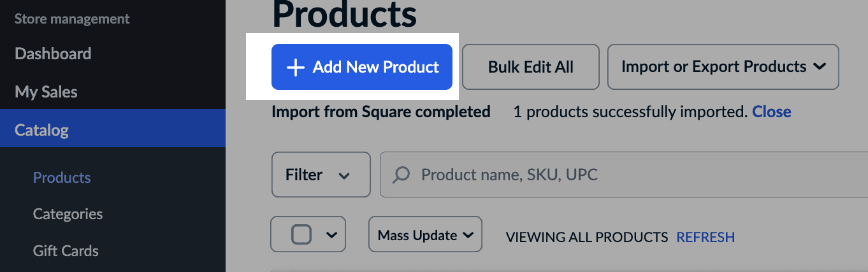The image size is (868, 272).
Task: Open the Import or Export Products menu
Action: point(723,67)
